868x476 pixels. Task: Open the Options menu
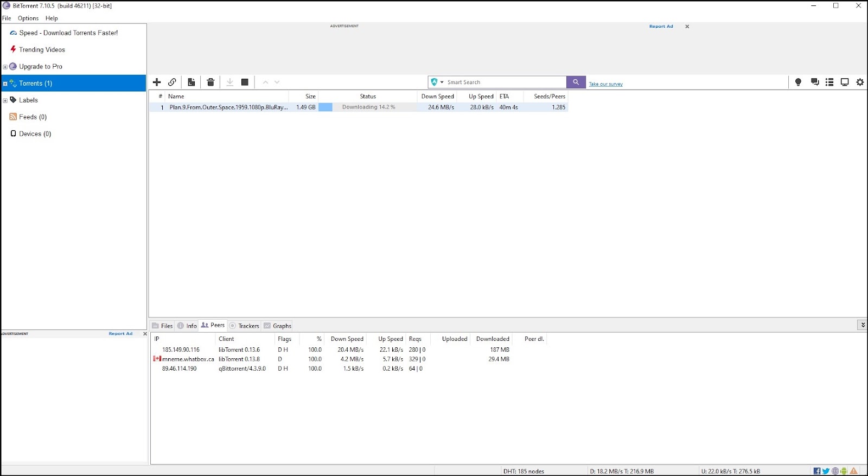pos(28,18)
